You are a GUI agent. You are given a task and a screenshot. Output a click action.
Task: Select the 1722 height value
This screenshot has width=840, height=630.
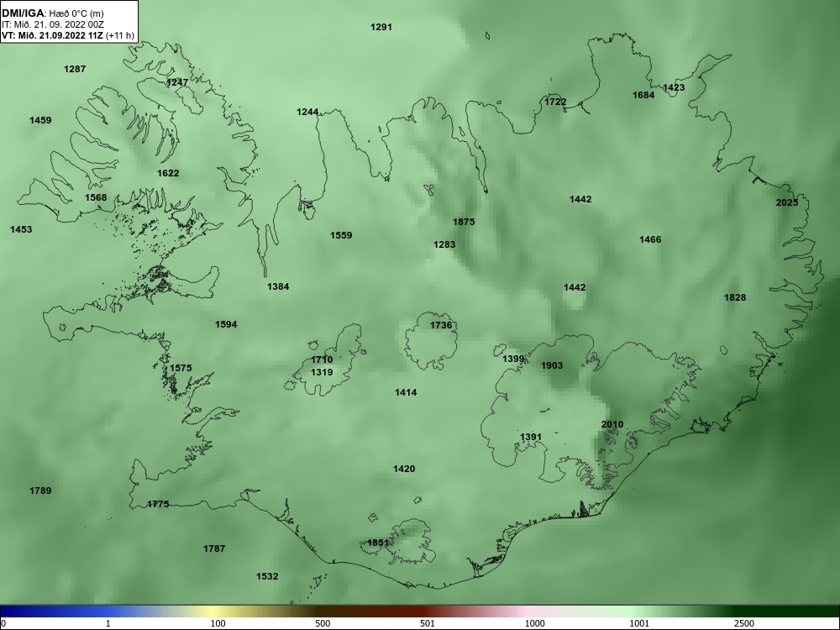pyautogui.click(x=555, y=102)
